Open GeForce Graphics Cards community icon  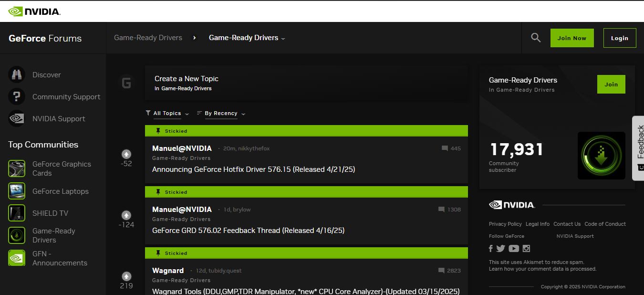click(x=17, y=169)
